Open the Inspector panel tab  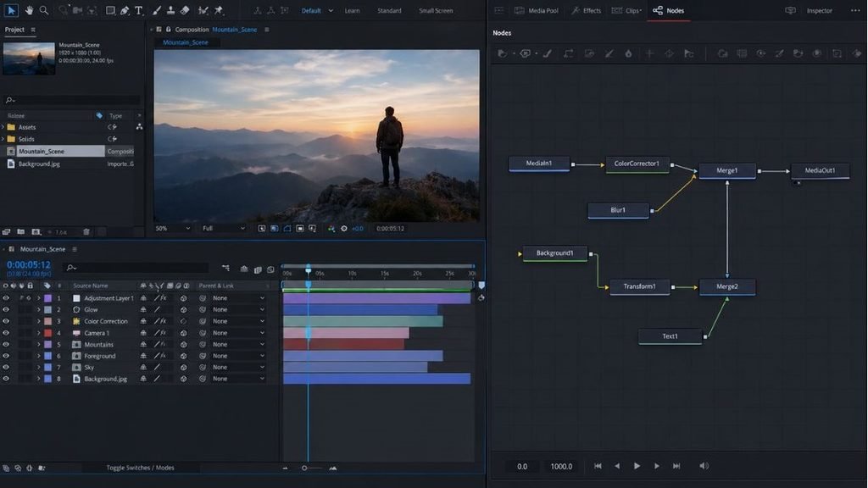(820, 10)
